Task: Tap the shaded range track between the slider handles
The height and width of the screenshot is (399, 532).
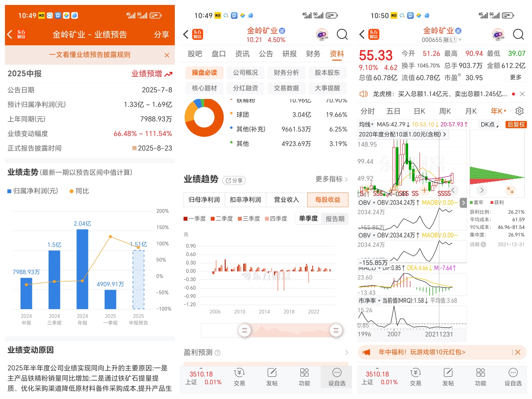Action: [290, 330]
